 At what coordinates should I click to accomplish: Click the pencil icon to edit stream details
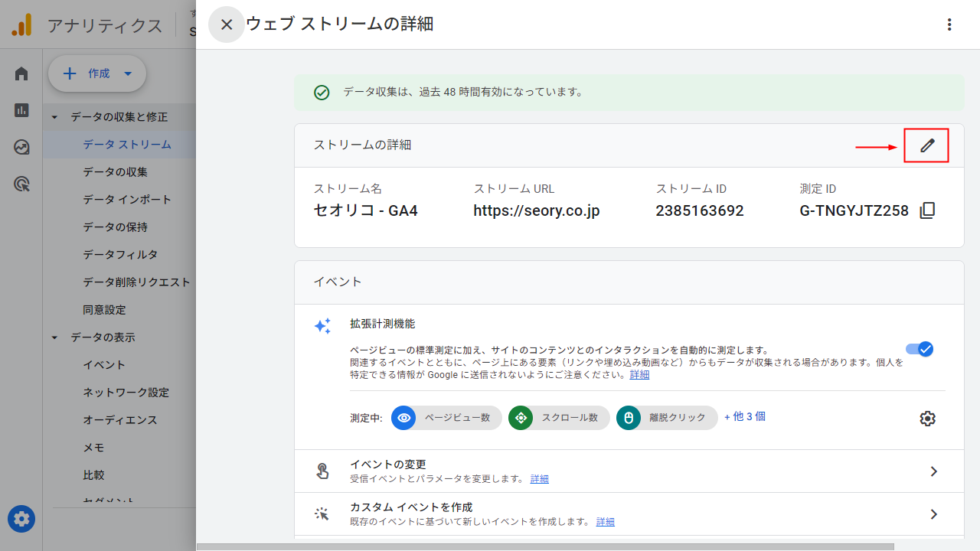pyautogui.click(x=926, y=145)
